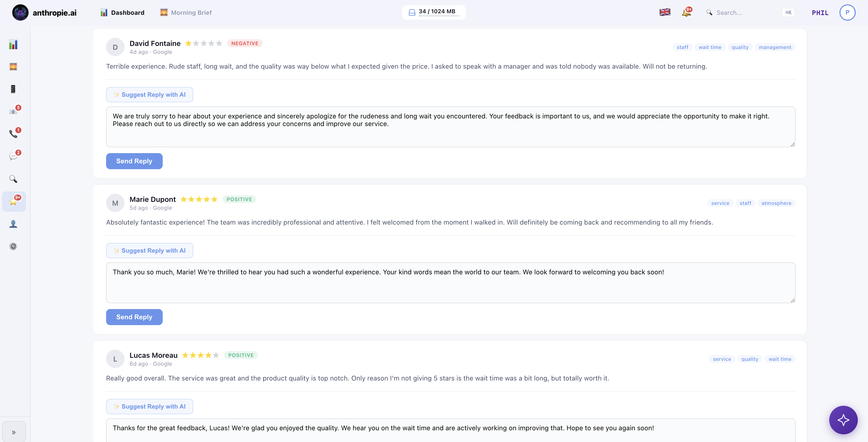
Task: Click the Lucas Moreau reviewer name
Action: (x=154, y=355)
